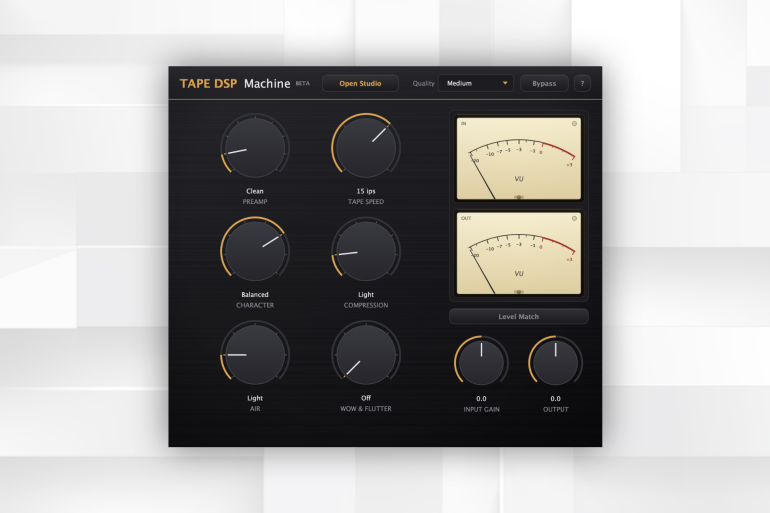Click the Open Studio button

[360, 83]
